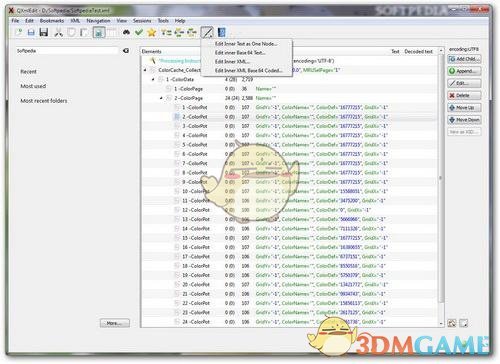Click the Decoded text column header
The width and height of the screenshot is (500, 364).
point(418,51)
